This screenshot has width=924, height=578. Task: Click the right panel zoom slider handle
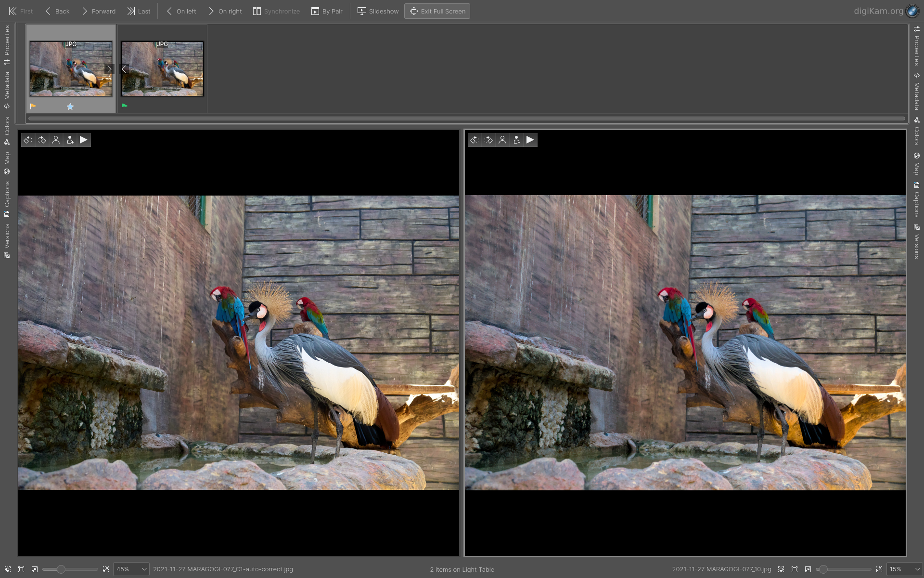click(x=823, y=569)
